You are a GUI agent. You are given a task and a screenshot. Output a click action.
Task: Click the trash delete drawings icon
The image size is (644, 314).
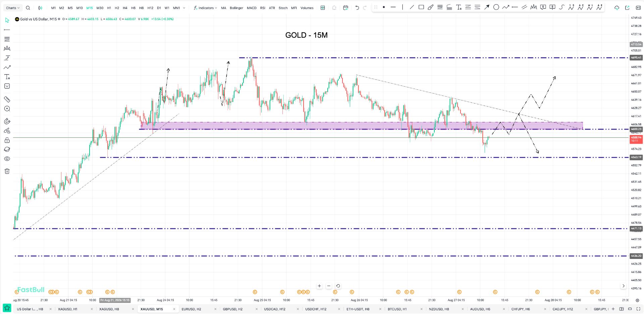click(x=7, y=171)
